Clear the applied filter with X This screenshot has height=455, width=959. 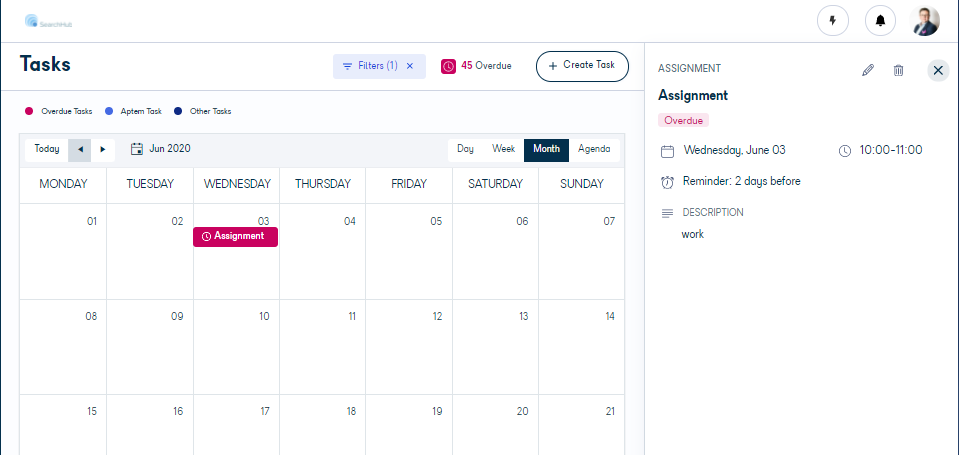[x=410, y=66]
